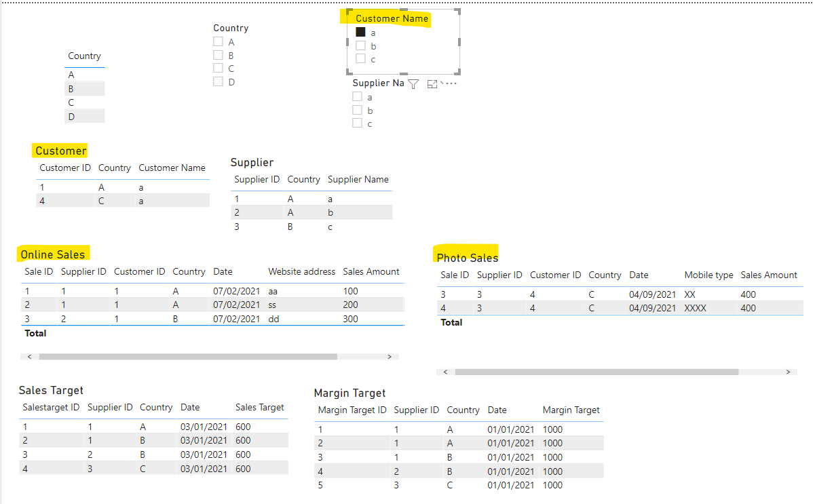Image resolution: width=813 pixels, height=504 pixels.
Task: Click Online Sales horizontal scrollbar thumb
Action: (188, 357)
